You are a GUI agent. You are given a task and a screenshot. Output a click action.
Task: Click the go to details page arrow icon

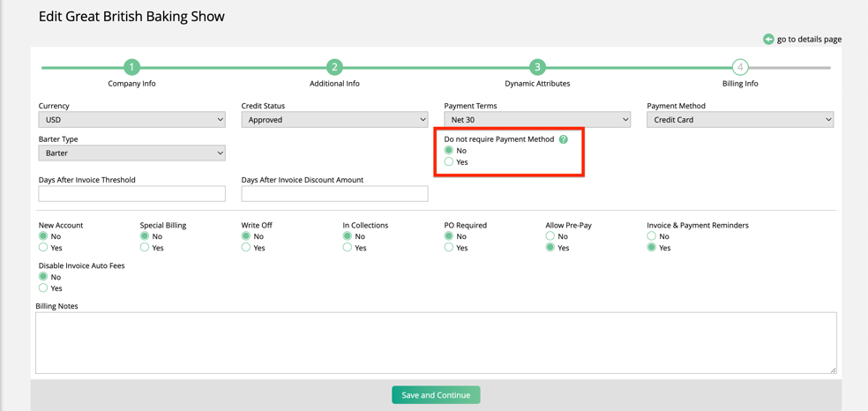(x=768, y=40)
